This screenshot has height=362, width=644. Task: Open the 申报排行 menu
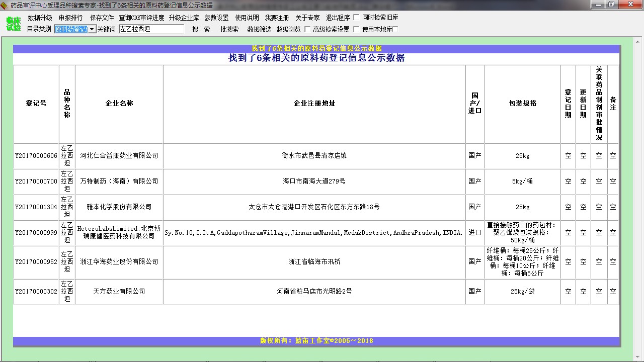point(71,18)
